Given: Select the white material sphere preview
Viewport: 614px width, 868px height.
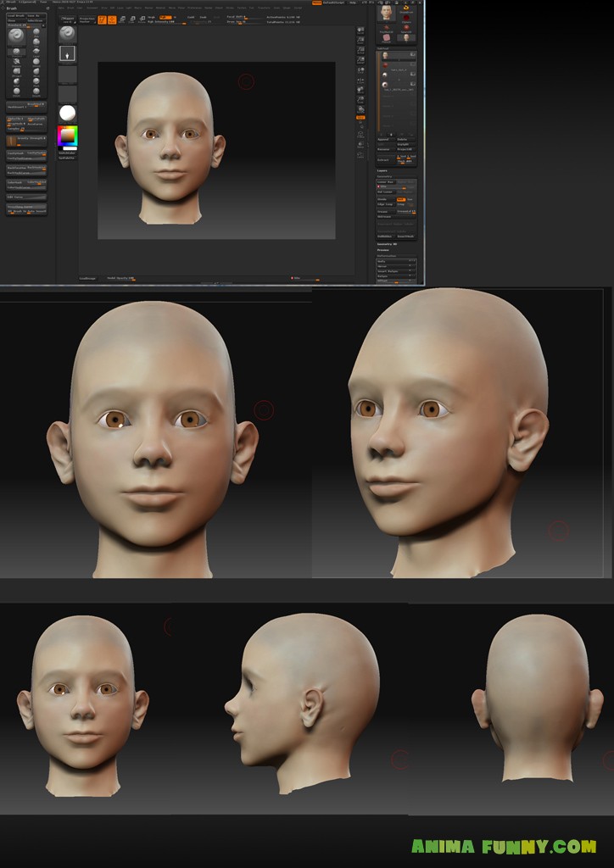Looking at the screenshot, I should coord(67,113).
